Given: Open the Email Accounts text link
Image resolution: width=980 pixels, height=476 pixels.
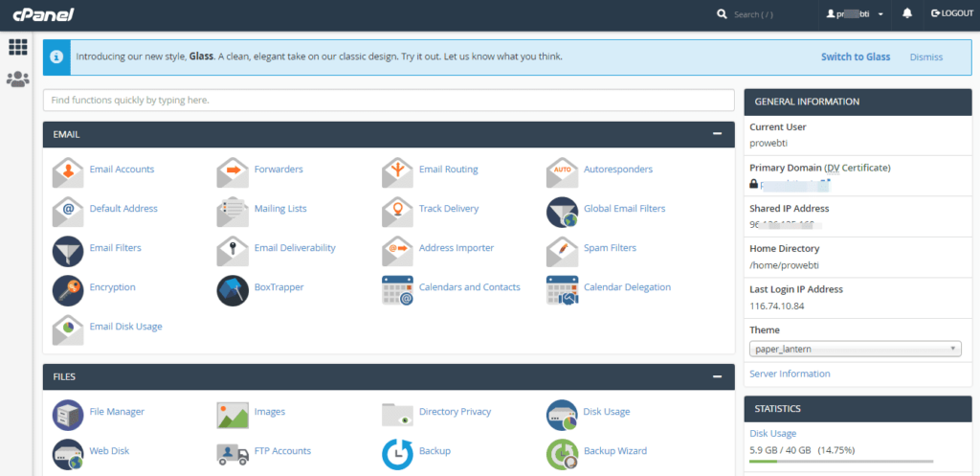Looking at the screenshot, I should pyautogui.click(x=122, y=170).
